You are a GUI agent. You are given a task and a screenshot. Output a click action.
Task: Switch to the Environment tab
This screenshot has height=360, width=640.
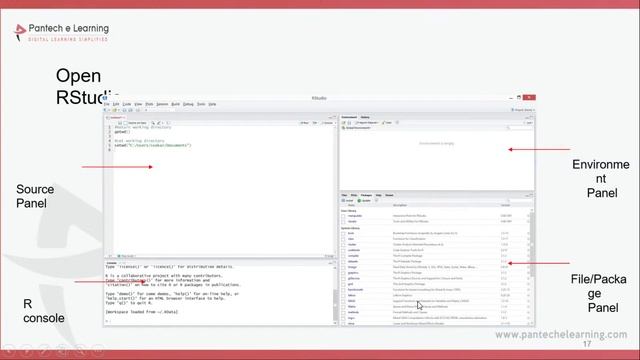point(349,117)
